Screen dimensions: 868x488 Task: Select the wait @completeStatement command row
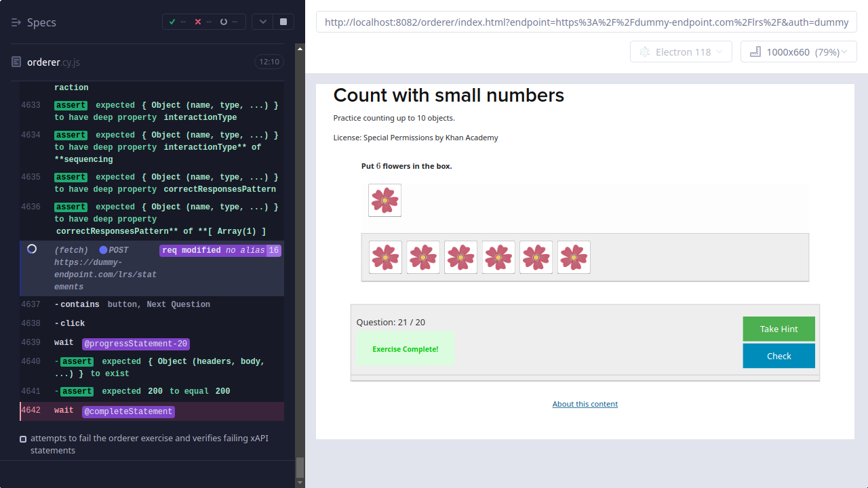click(152, 411)
